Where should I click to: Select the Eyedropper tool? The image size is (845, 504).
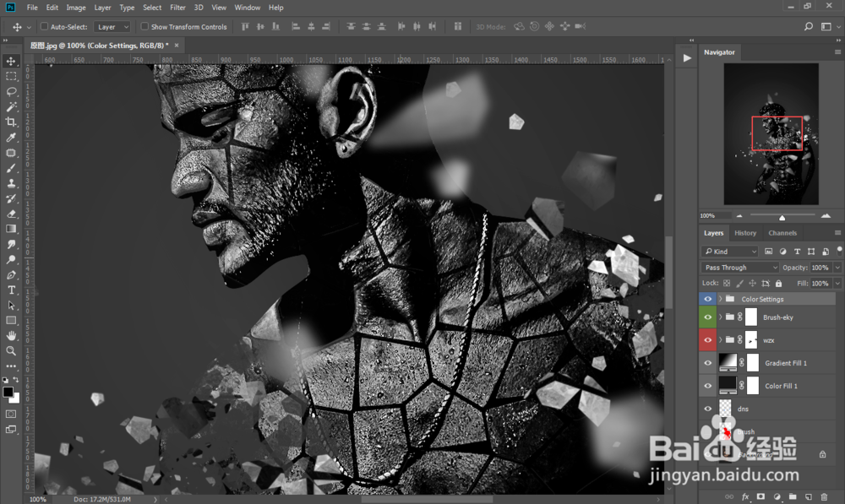click(11, 138)
